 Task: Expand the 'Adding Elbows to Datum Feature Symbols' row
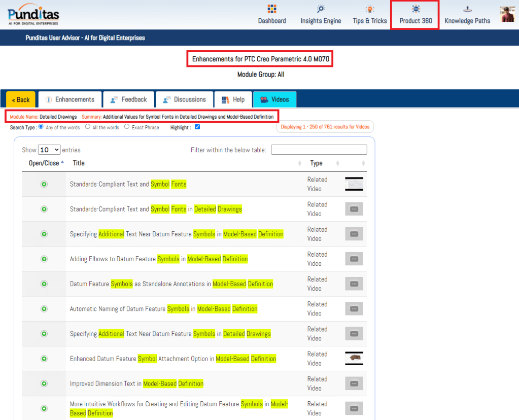click(44, 259)
